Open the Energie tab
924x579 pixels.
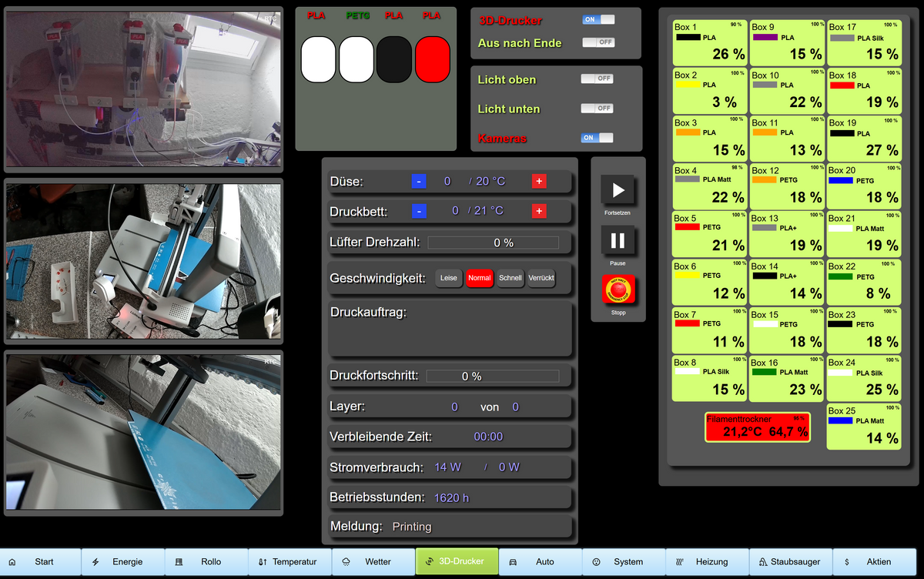point(123,562)
